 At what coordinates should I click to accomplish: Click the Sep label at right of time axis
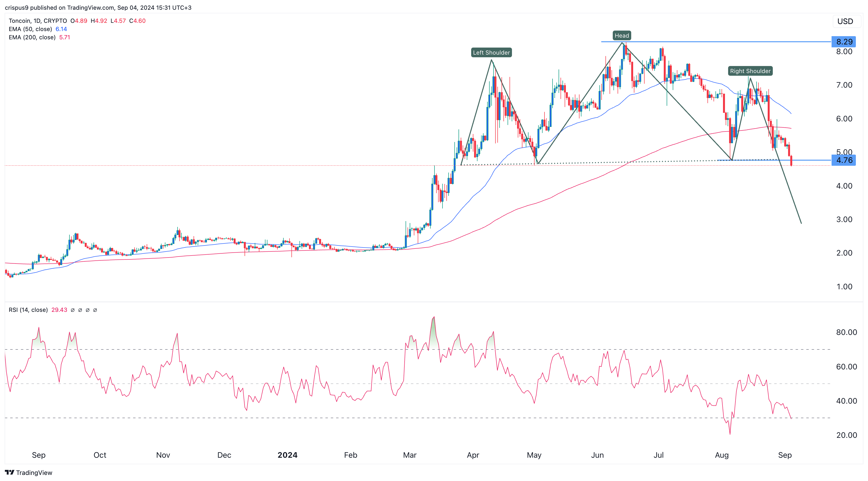785,455
